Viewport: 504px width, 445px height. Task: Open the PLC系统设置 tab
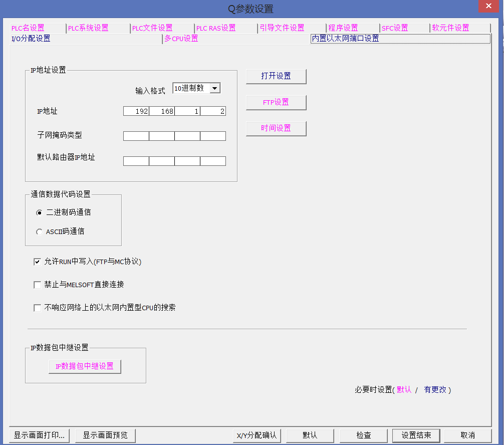[88, 28]
